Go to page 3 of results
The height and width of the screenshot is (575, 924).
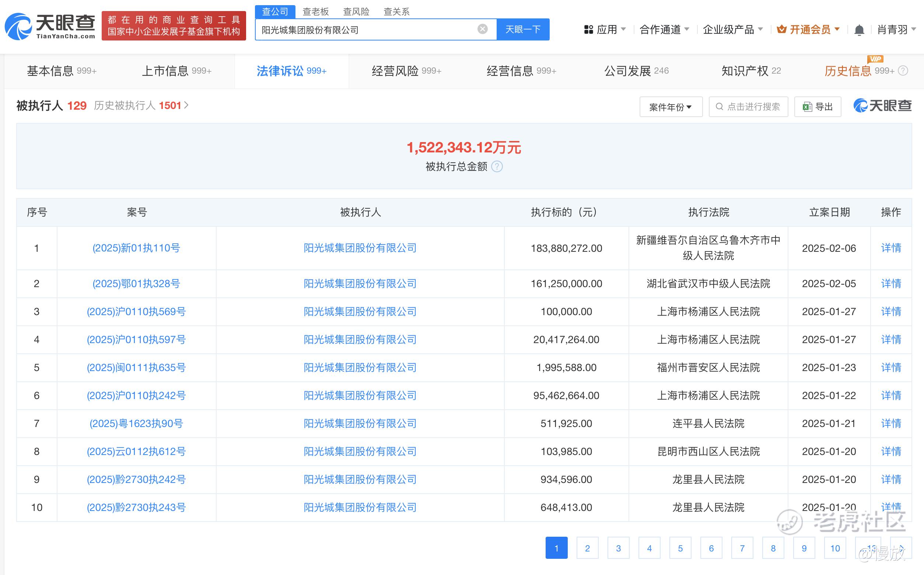coord(619,548)
